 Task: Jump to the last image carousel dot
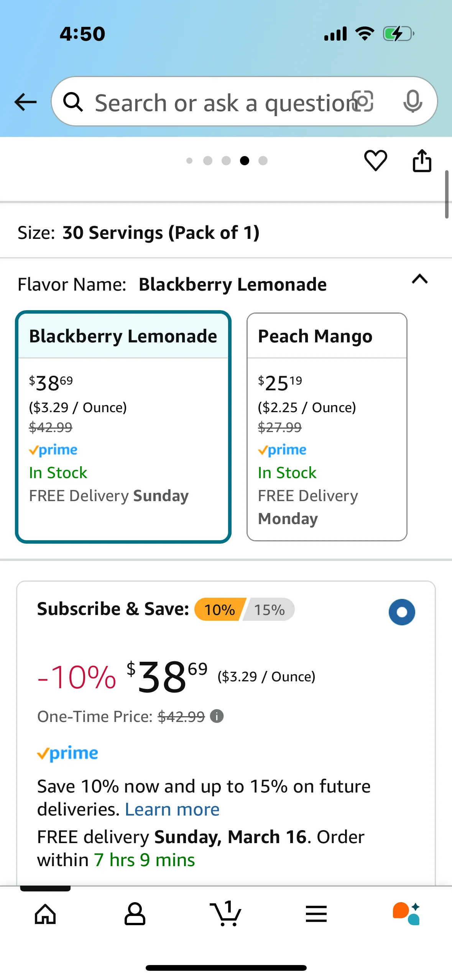(x=263, y=161)
